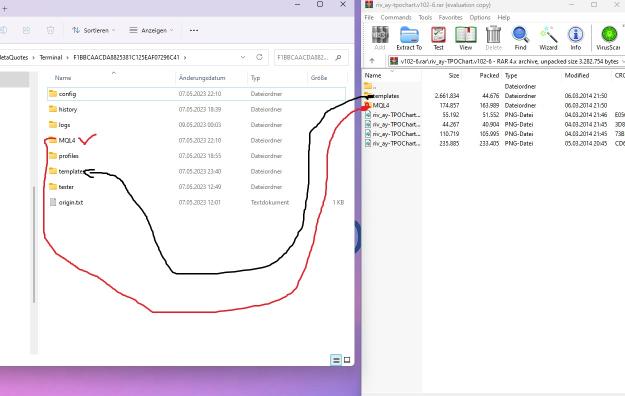Click the Explorer delete trash icon
The height and width of the screenshot is (396, 625).
pos(50,30)
